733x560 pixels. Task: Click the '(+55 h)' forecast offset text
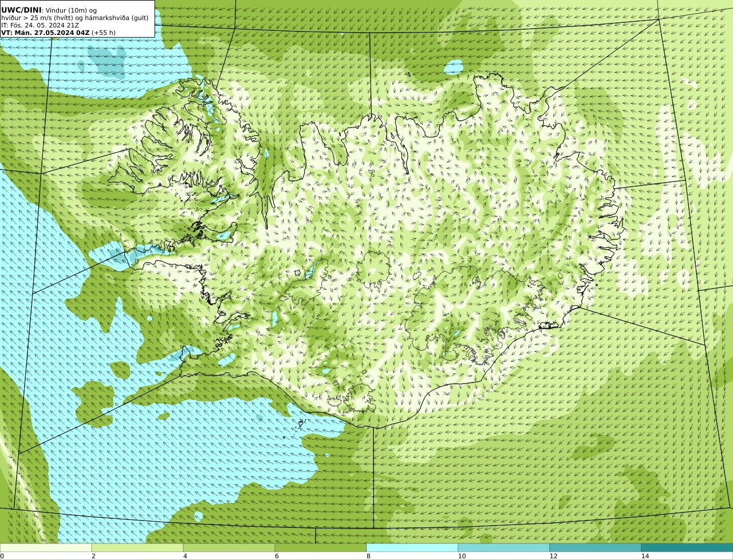[104, 33]
